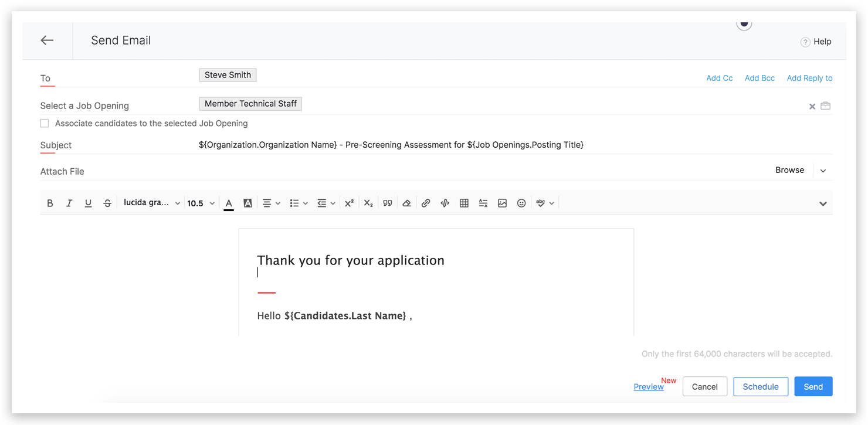Clear formatting with the eraser icon
868x425 pixels.
click(x=406, y=203)
